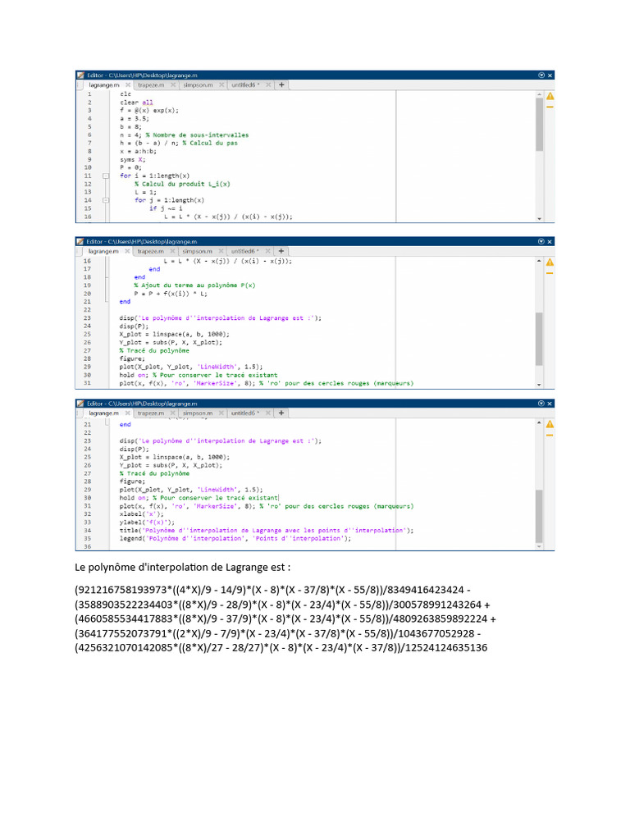This screenshot has height=840, width=630.
Task: Open the trapeze.m tab in the bottom editor
Action: [151, 414]
